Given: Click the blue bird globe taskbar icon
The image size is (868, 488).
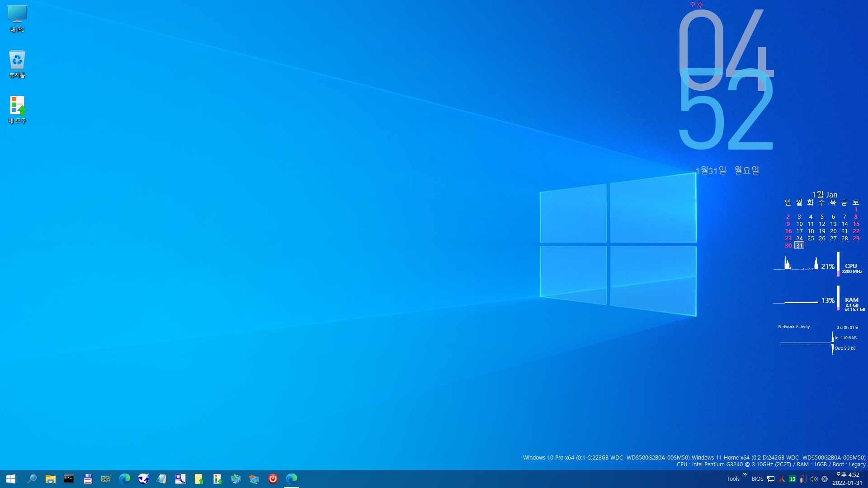Looking at the screenshot, I should [143, 479].
